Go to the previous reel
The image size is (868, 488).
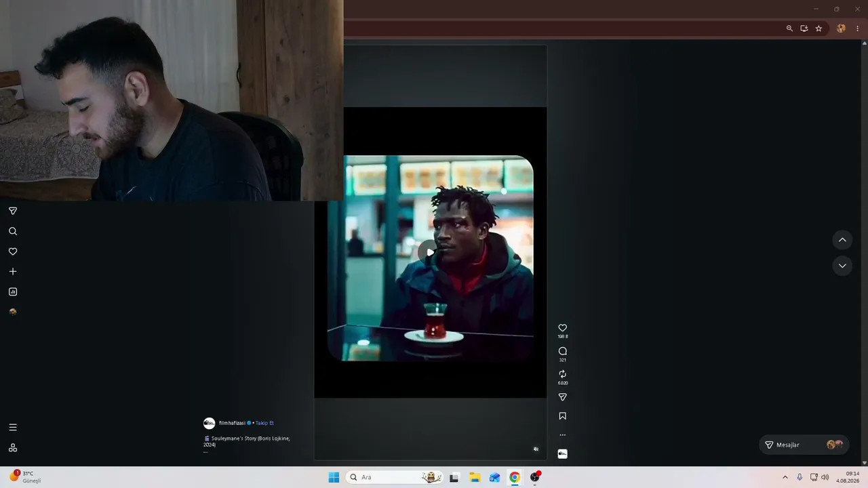click(842, 240)
